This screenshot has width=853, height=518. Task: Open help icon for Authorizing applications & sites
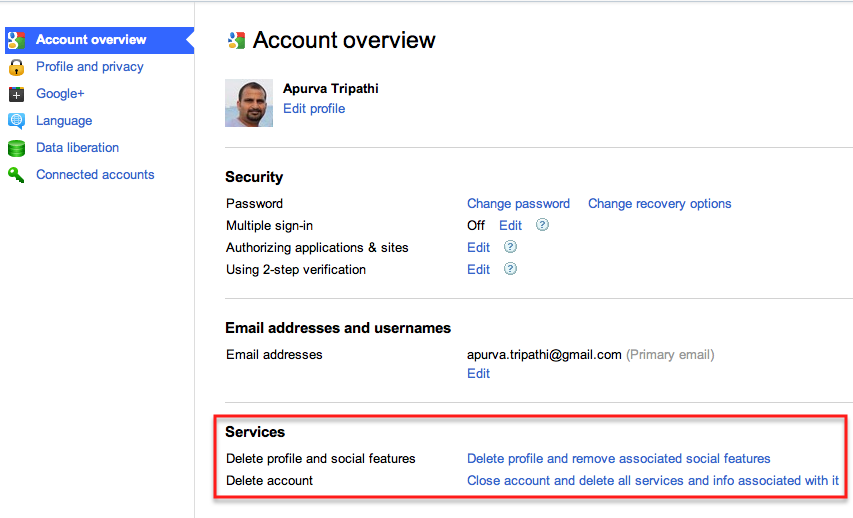coord(510,247)
